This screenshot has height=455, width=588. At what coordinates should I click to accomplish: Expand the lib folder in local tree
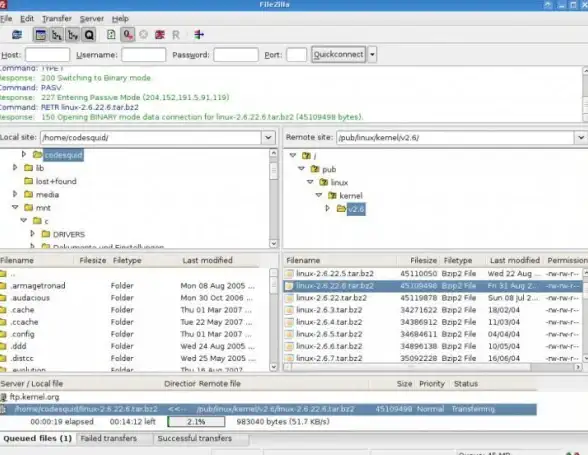(15, 167)
